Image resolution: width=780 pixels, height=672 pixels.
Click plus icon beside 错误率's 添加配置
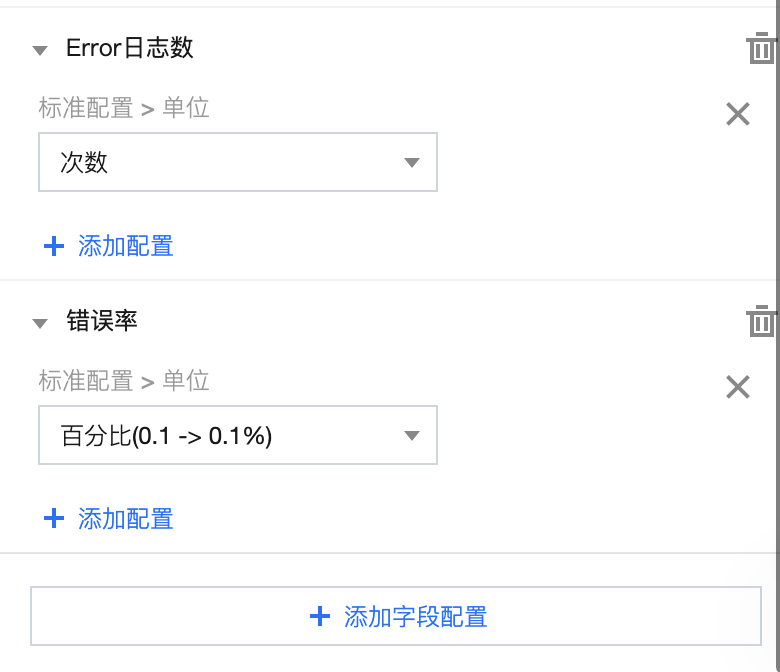click(x=54, y=519)
